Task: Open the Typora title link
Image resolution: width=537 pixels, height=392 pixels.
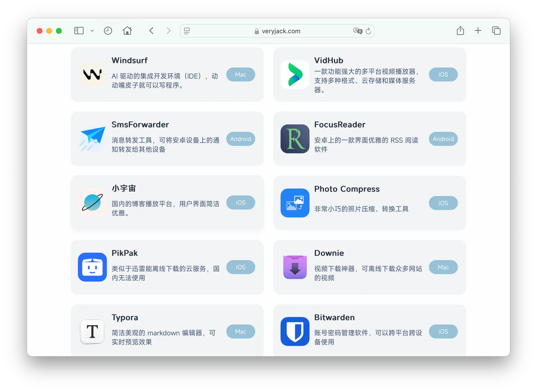Action: (125, 318)
